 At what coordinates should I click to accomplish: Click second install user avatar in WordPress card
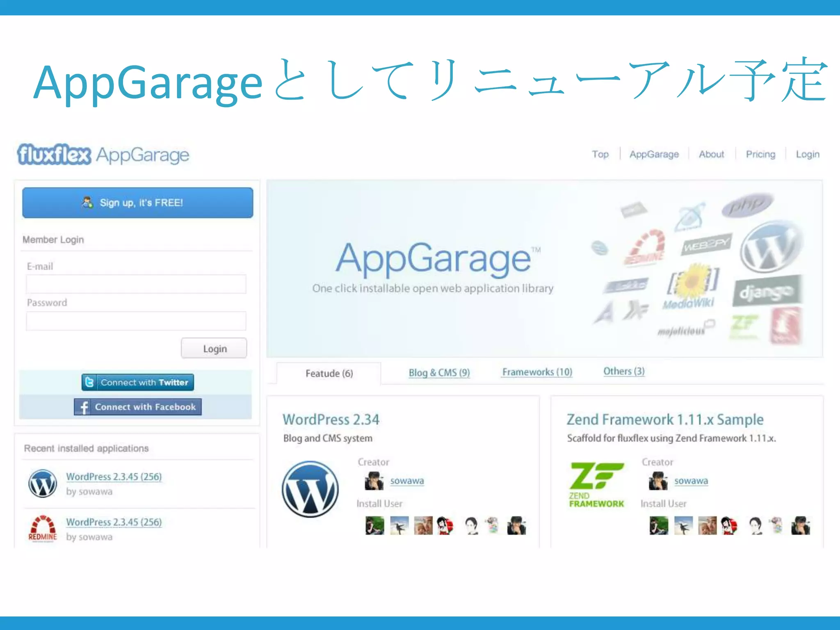(399, 525)
